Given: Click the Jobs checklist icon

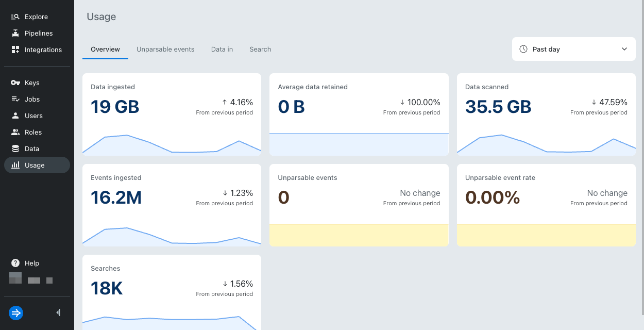Looking at the screenshot, I should click(15, 100).
